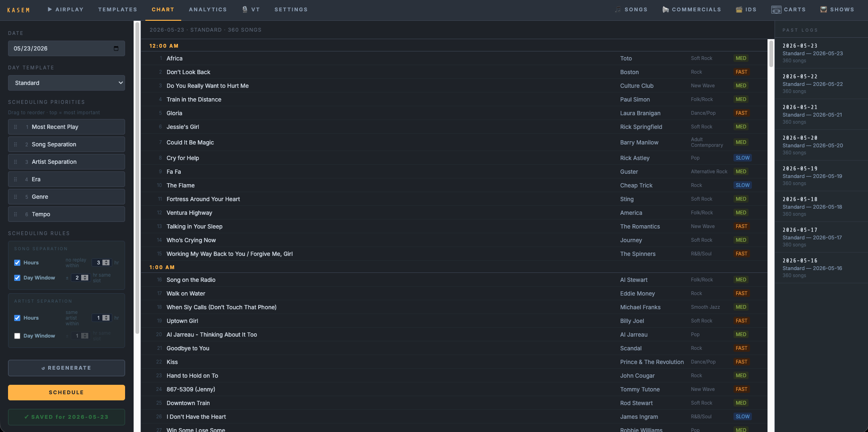Click the date input field
Screen dimensions: 868x432
point(67,48)
